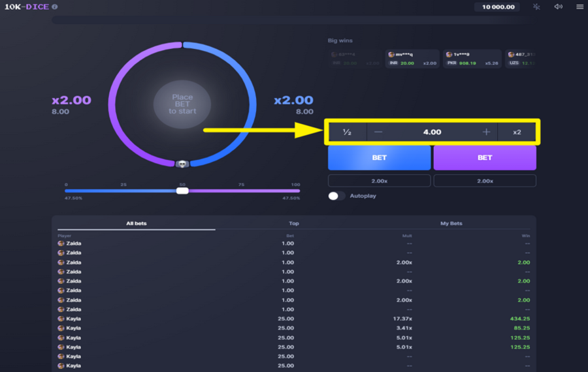Click the bet amount field showing 4.00

click(x=432, y=132)
